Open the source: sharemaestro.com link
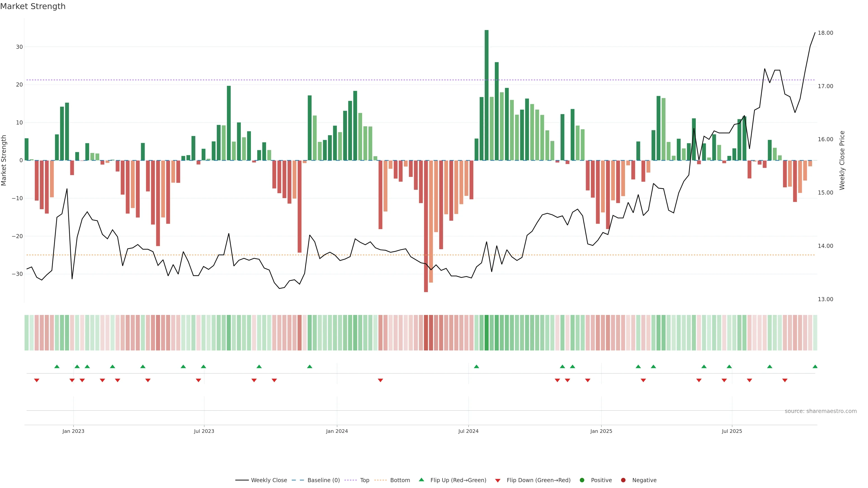868x488 pixels. point(821,411)
